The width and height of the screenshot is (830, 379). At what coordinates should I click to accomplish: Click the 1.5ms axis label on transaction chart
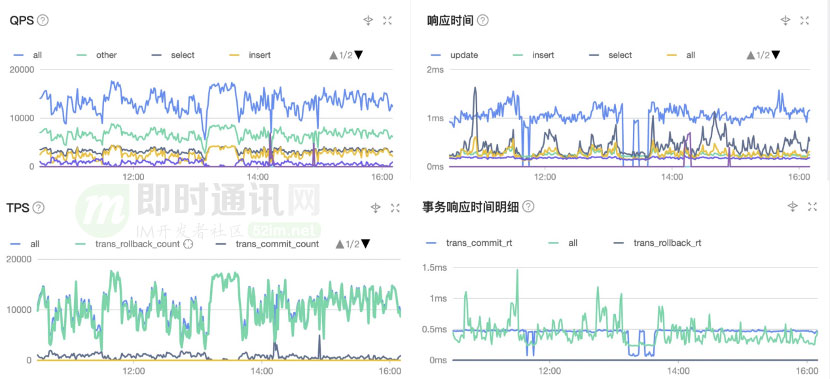[x=434, y=268]
